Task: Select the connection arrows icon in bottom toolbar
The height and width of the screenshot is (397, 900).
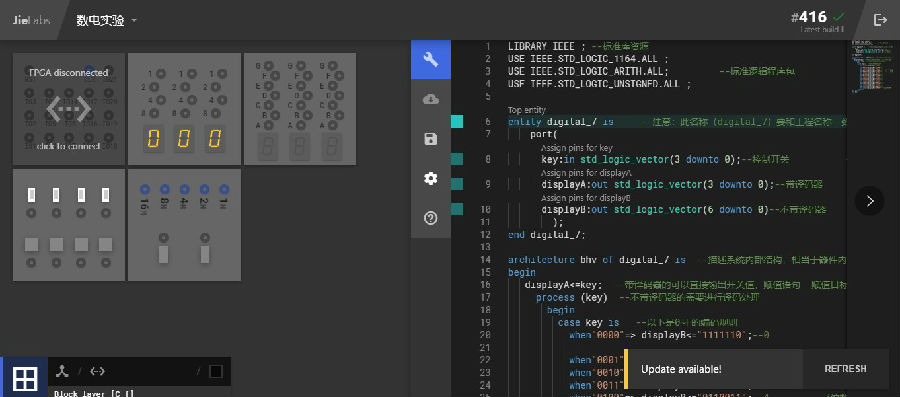Action: (98, 371)
